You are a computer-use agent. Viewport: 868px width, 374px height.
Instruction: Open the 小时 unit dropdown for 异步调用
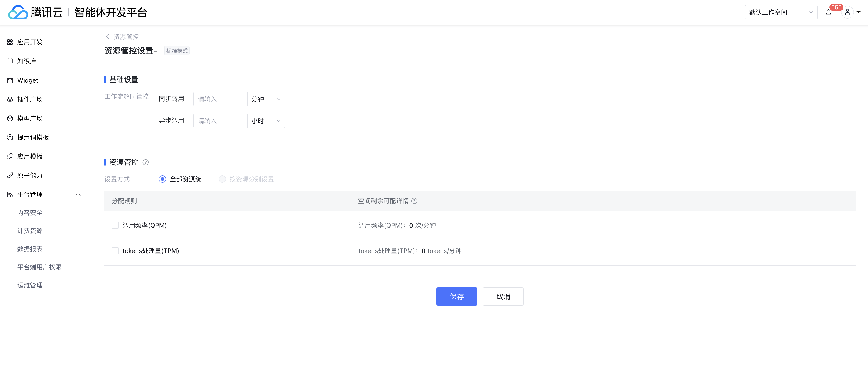click(266, 121)
